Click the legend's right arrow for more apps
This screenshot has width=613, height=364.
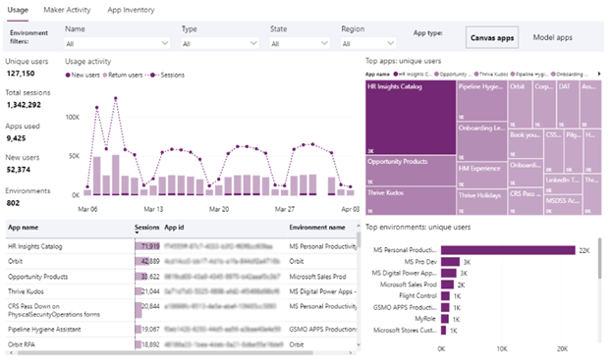pos(599,74)
